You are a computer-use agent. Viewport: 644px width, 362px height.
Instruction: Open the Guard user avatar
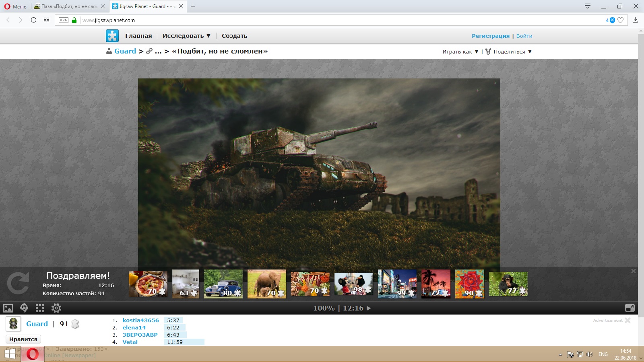[13, 324]
